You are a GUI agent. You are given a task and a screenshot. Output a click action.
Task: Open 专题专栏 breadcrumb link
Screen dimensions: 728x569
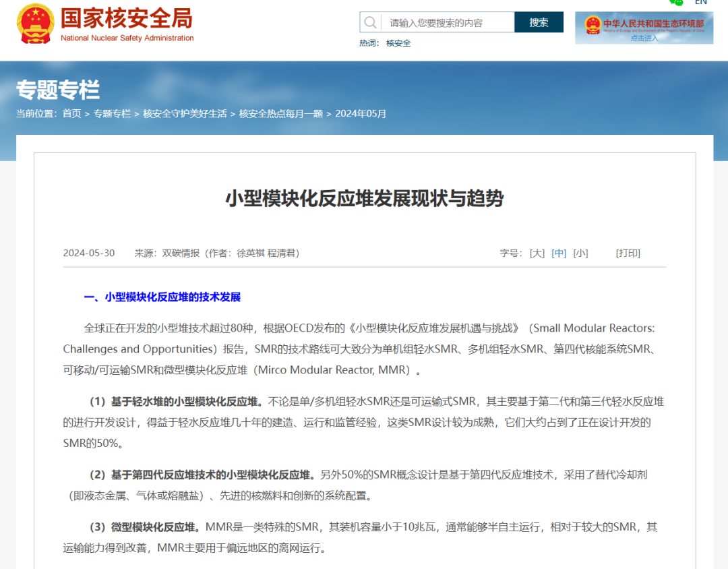pos(112,114)
